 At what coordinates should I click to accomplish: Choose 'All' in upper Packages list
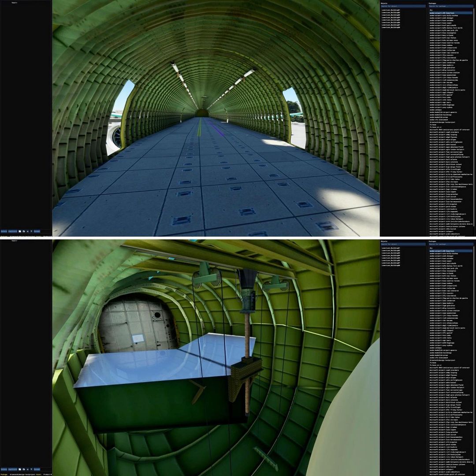click(432, 10)
